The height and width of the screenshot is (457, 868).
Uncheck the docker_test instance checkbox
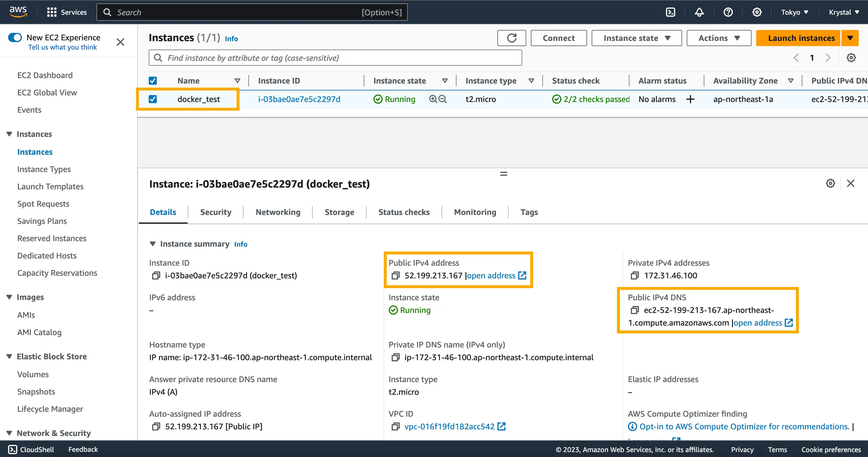point(153,99)
